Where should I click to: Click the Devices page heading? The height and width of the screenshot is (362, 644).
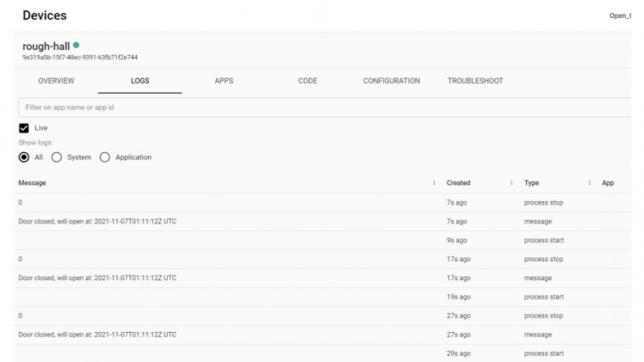point(45,15)
